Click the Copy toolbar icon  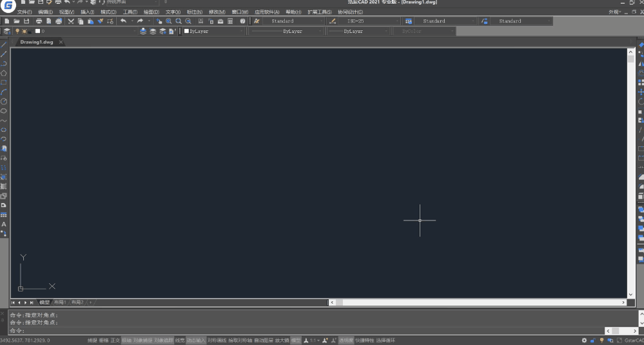tap(81, 21)
